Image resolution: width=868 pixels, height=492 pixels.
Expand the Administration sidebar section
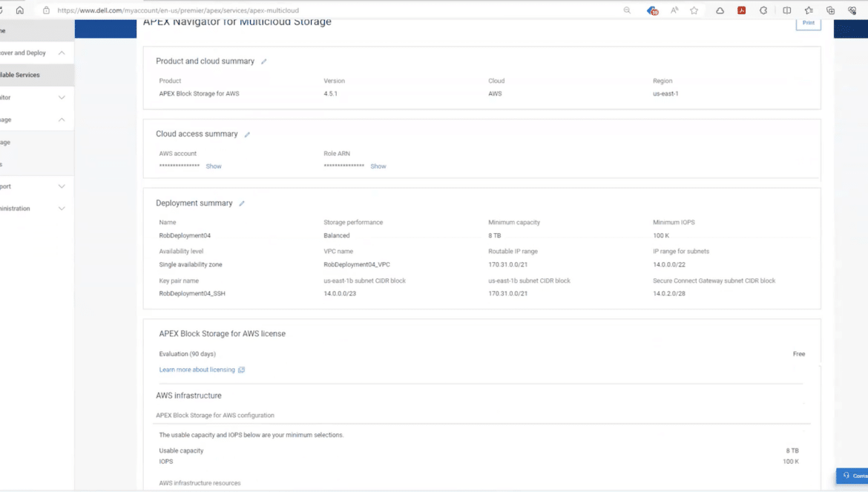(62, 209)
